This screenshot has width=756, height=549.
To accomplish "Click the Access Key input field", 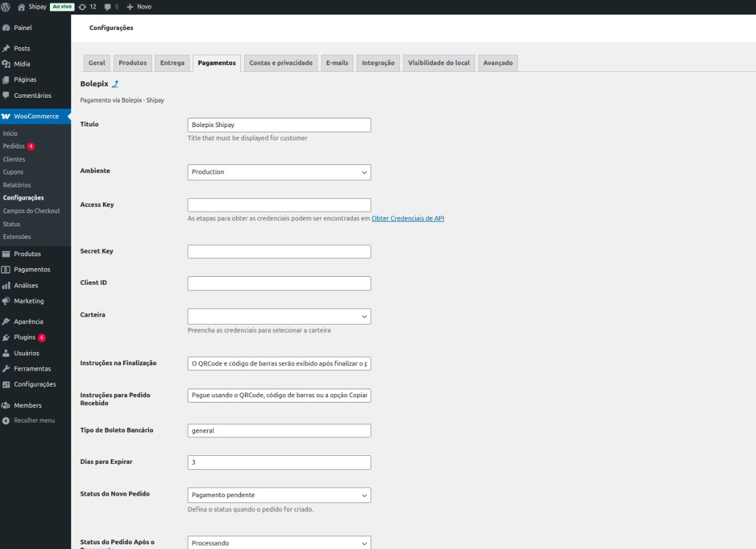I will click(279, 205).
